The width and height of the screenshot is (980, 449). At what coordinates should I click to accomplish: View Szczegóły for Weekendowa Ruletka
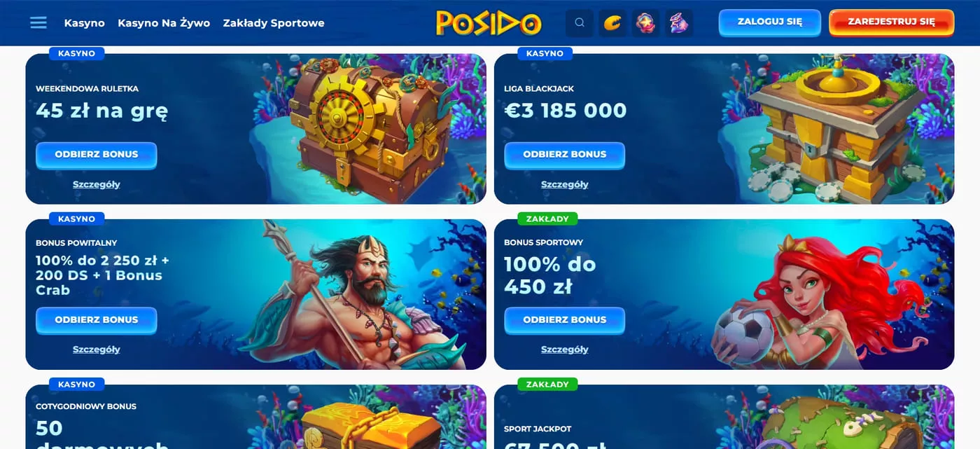[x=97, y=184]
